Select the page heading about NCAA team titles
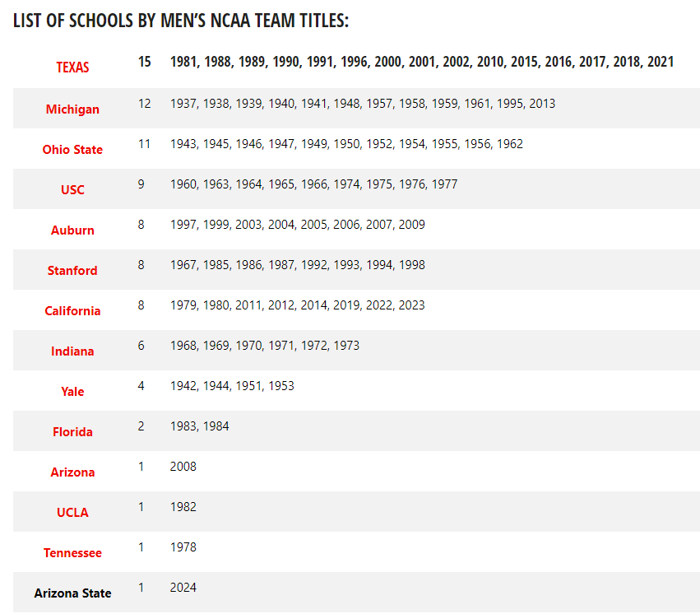This screenshot has width=700, height=614. [181, 21]
